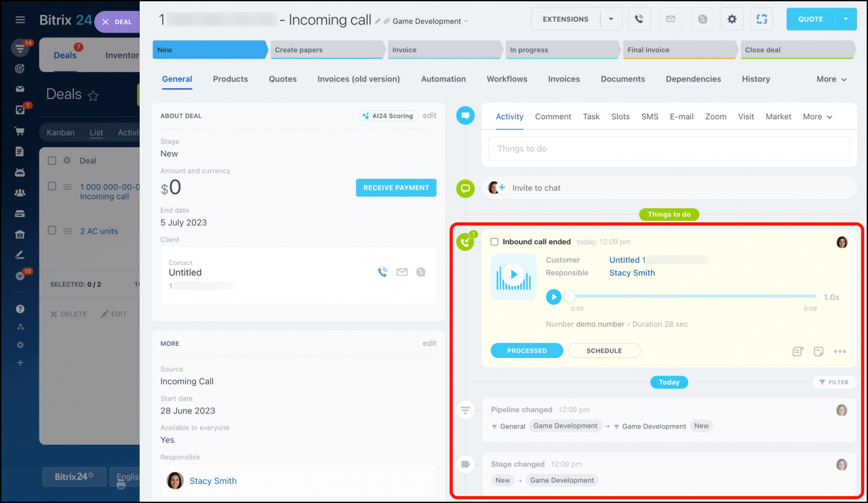The image size is (868, 503).
Task: Select the Zoom activity tab
Action: [x=715, y=117]
